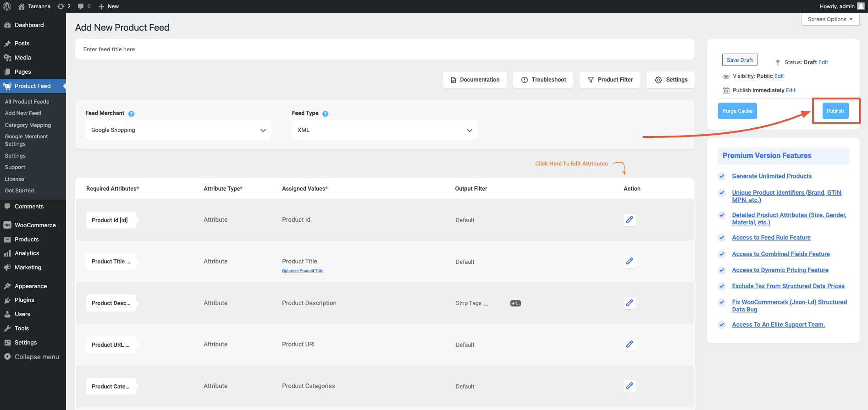
Task: Click the +1 output filter badge
Action: pos(515,303)
